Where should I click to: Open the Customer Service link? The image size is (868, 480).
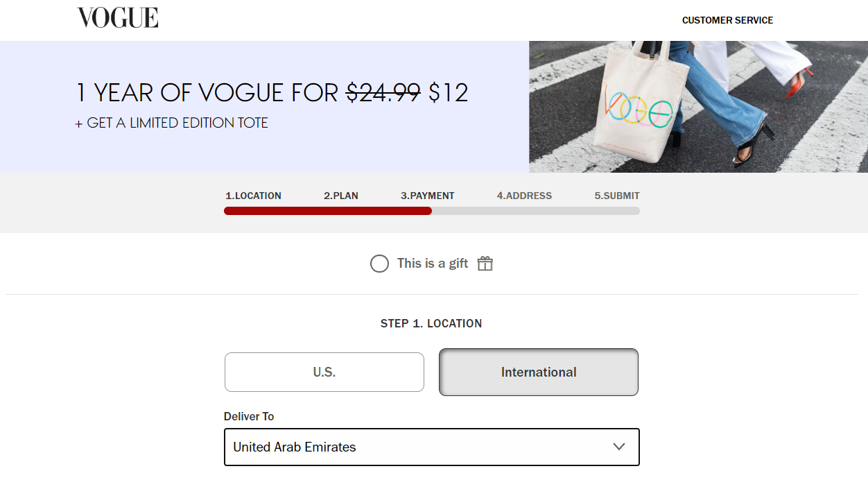tap(727, 20)
